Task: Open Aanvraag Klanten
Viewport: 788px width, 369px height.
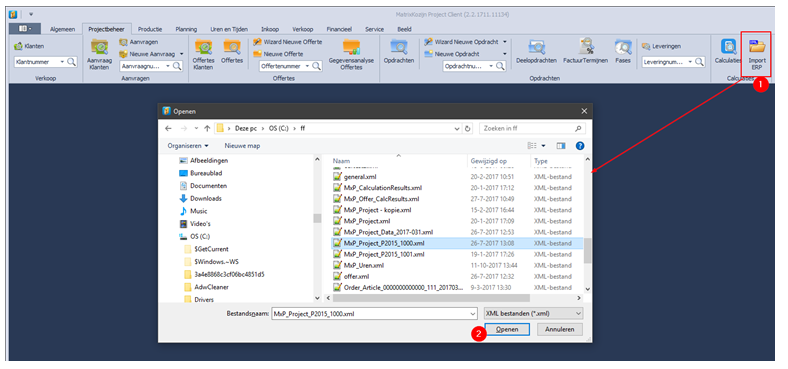Action: 100,55
